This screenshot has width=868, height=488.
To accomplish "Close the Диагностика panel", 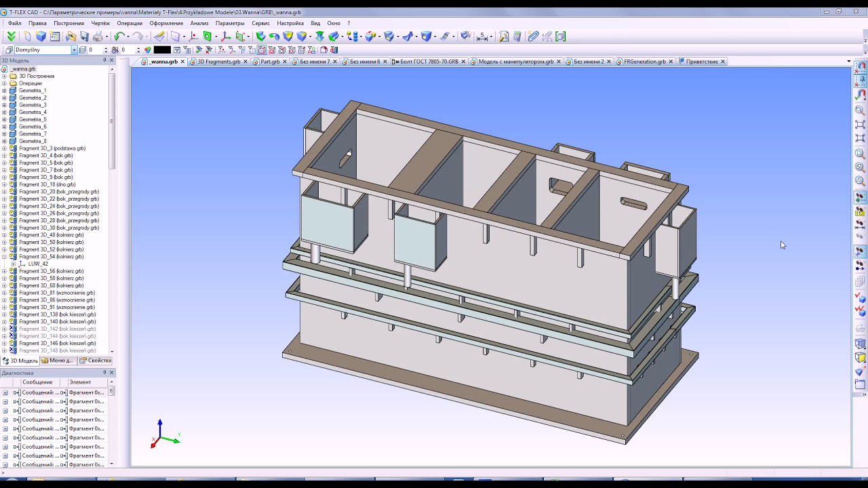I will [x=112, y=373].
